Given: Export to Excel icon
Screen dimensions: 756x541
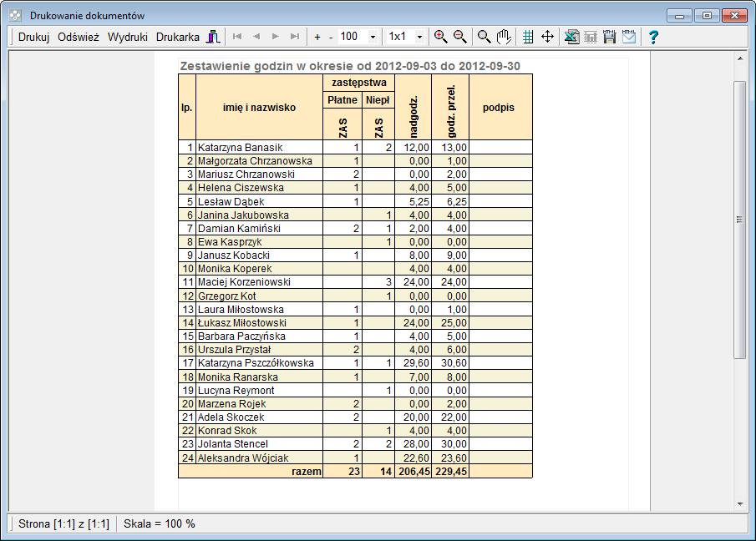Looking at the screenshot, I should click(572, 37).
